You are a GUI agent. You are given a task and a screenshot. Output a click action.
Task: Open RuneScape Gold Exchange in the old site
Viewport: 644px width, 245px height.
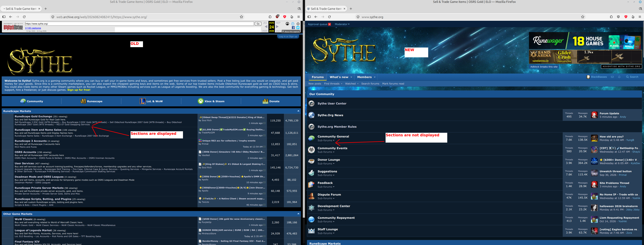pos(33,117)
